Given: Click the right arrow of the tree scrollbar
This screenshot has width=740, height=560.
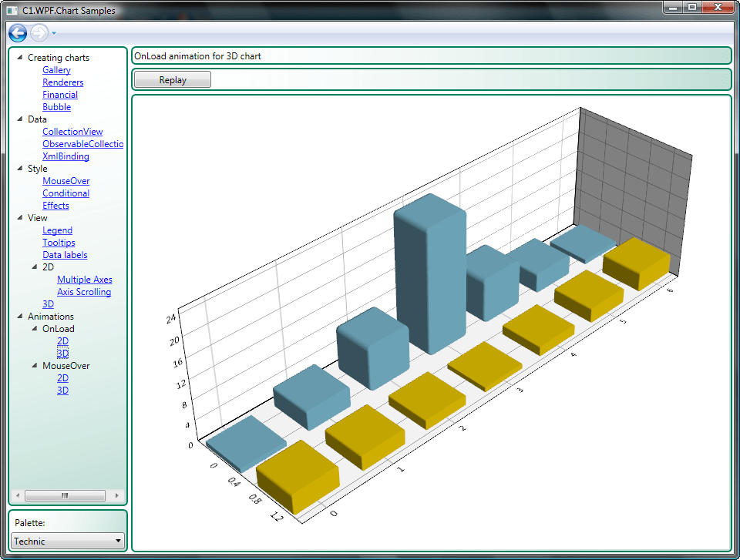Looking at the screenshot, I should (117, 495).
